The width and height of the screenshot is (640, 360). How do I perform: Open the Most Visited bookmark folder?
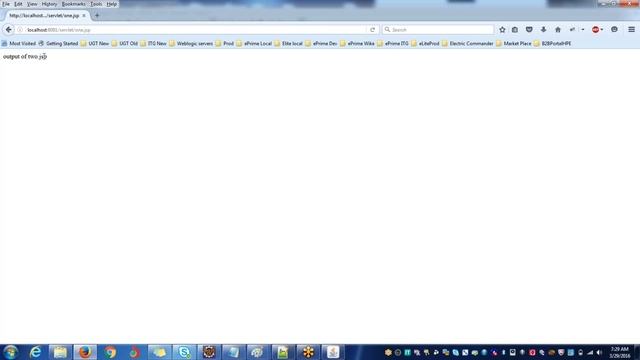pos(19,43)
